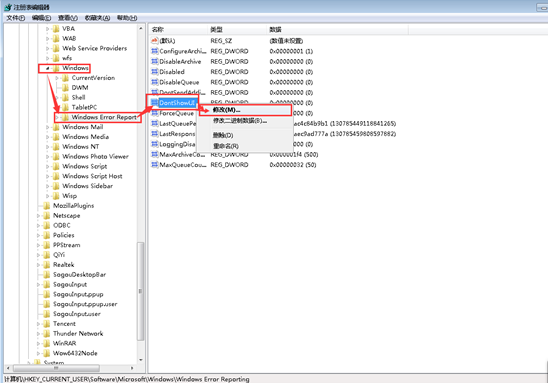548x383 pixels.
Task: Expand the Windows Script node
Action: [x=48, y=166]
